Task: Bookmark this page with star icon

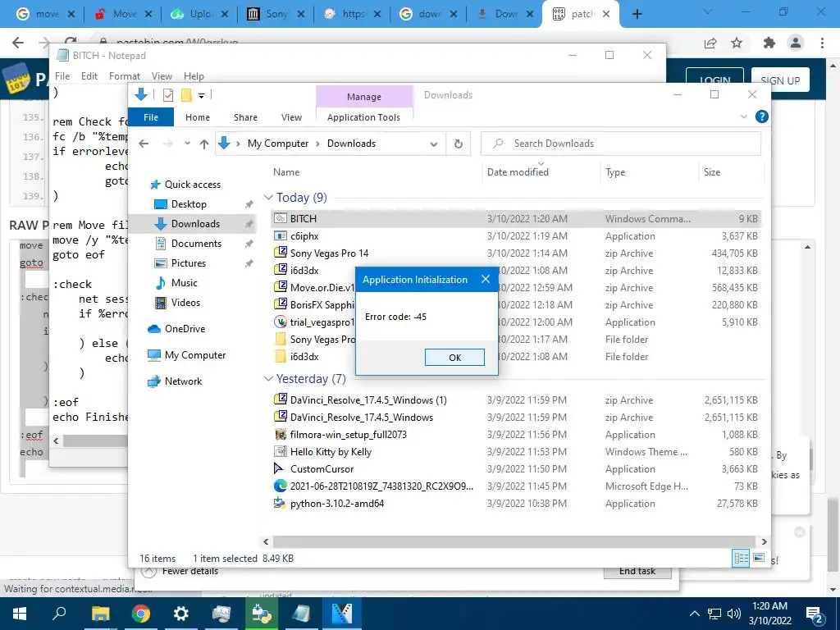Action: pyautogui.click(x=737, y=43)
